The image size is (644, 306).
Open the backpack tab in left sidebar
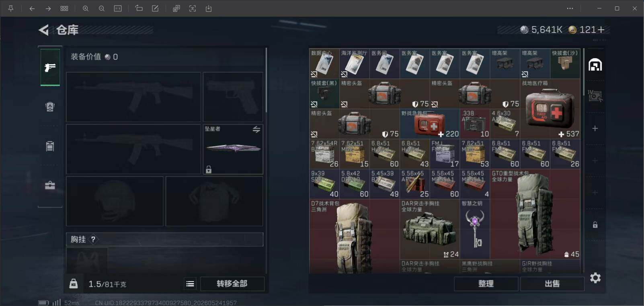click(50, 106)
